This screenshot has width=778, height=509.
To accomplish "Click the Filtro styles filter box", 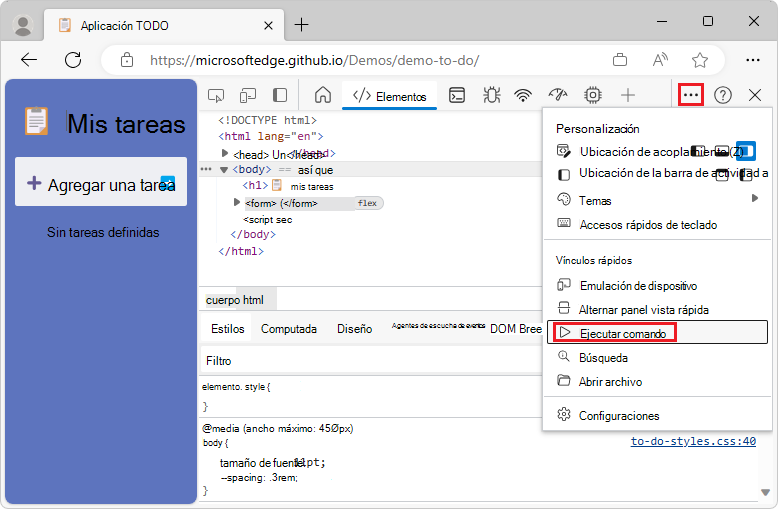I will (x=370, y=360).
